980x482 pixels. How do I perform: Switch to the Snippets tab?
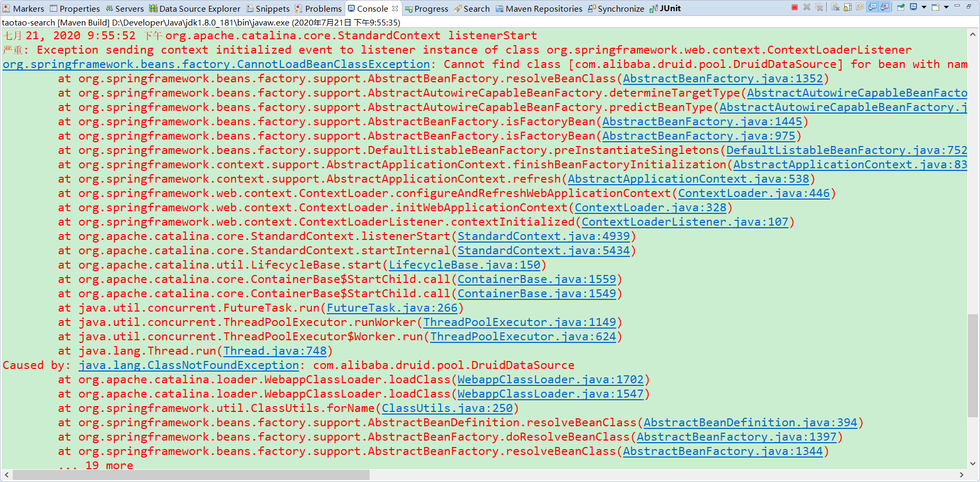pos(268,8)
